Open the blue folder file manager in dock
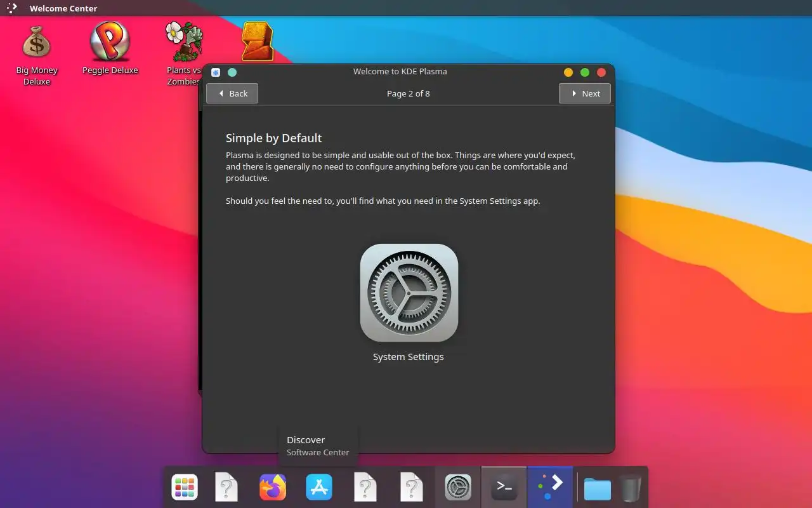The height and width of the screenshot is (508, 812). pos(597,488)
